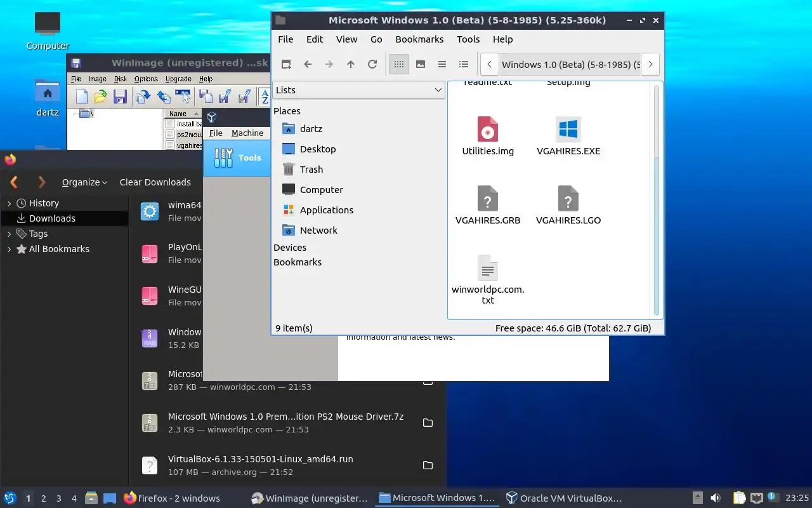Open the Options menu in WinImage
812x508 pixels.
click(x=146, y=79)
